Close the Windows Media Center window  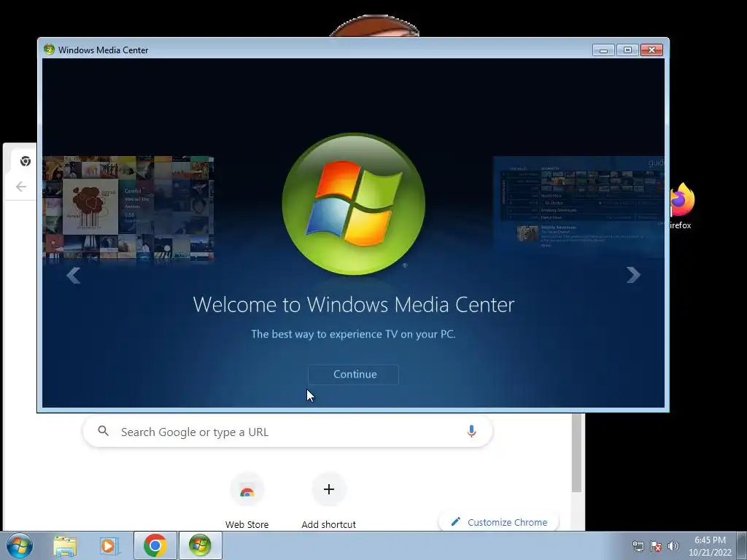(x=651, y=50)
